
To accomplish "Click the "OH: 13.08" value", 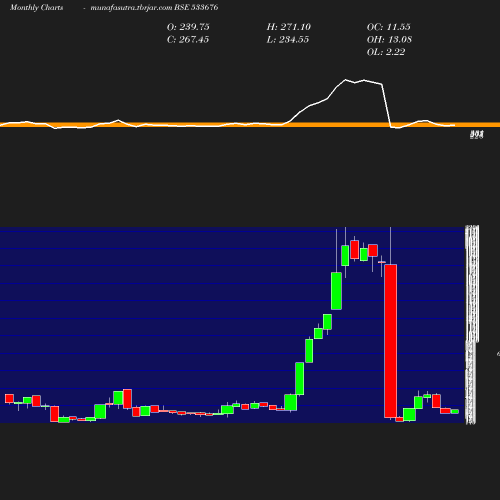I will (389, 40).
